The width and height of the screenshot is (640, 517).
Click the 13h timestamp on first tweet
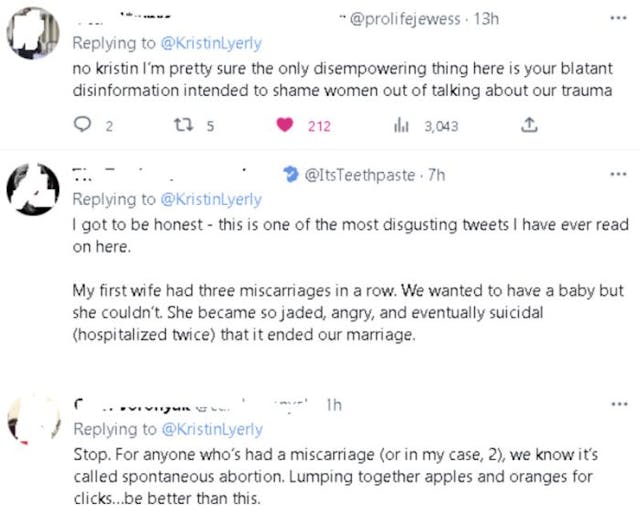[486, 18]
